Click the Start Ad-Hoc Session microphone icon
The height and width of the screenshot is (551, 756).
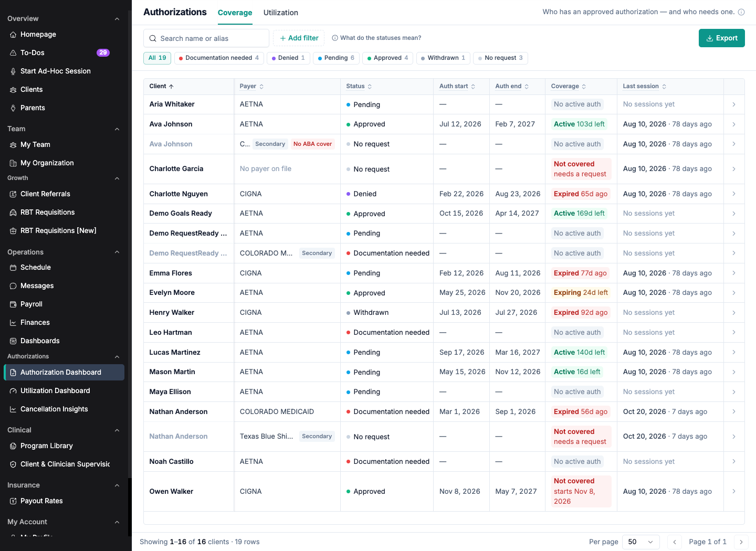click(x=13, y=71)
